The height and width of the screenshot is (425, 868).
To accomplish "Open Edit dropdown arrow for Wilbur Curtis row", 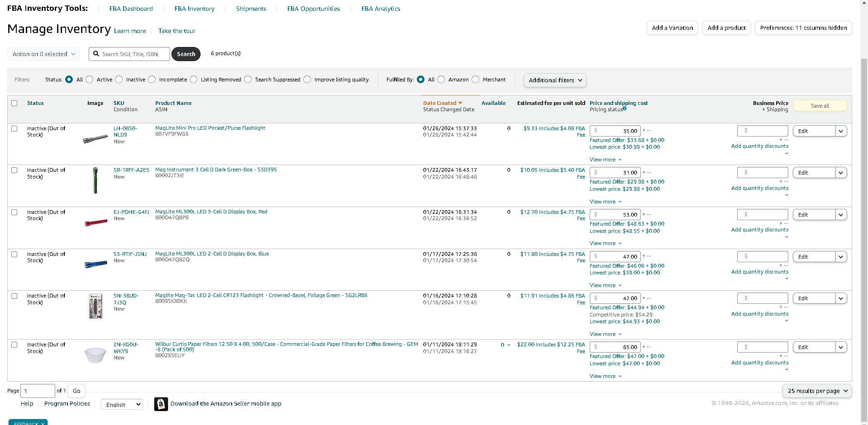I will tap(841, 347).
